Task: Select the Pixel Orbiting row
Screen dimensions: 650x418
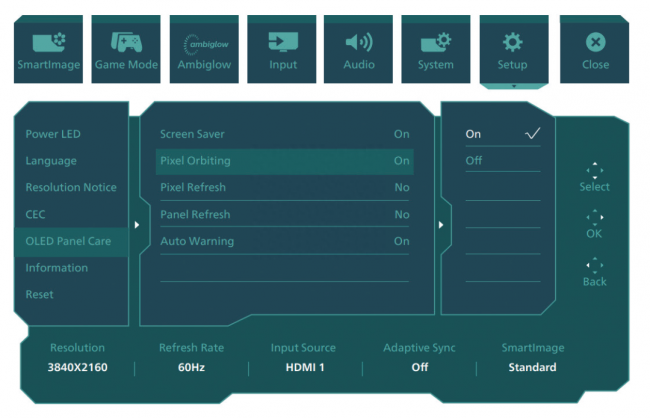Action: click(x=285, y=161)
